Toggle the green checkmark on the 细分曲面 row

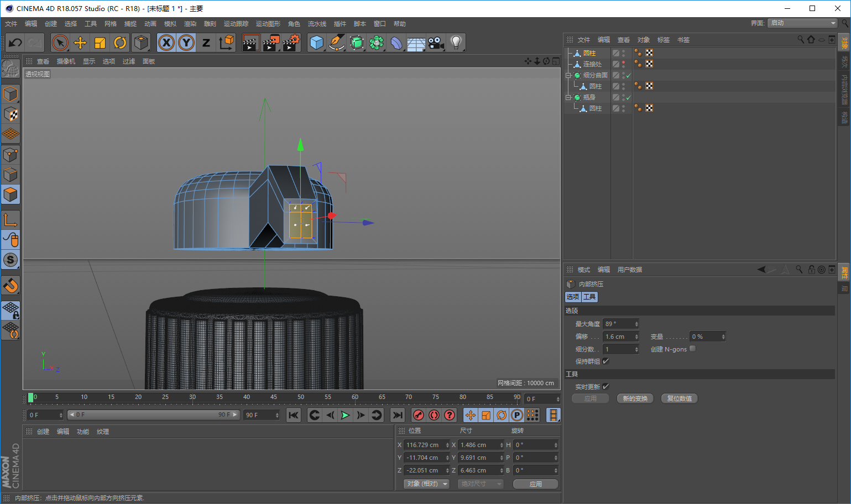pyautogui.click(x=629, y=76)
